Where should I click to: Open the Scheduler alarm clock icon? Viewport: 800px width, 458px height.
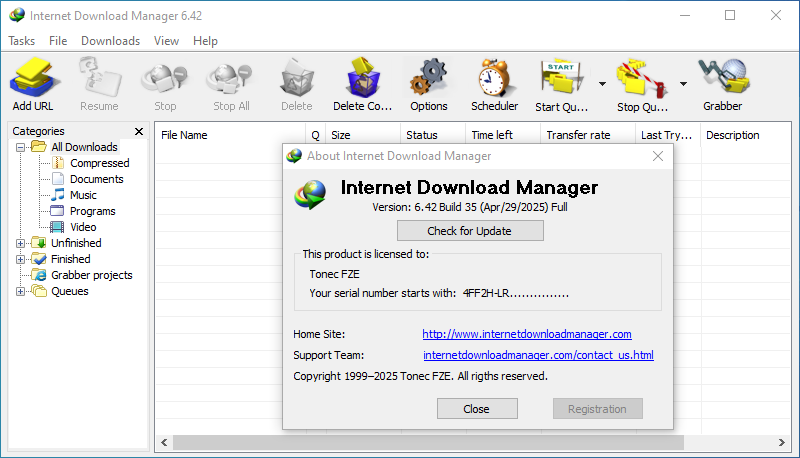494,78
